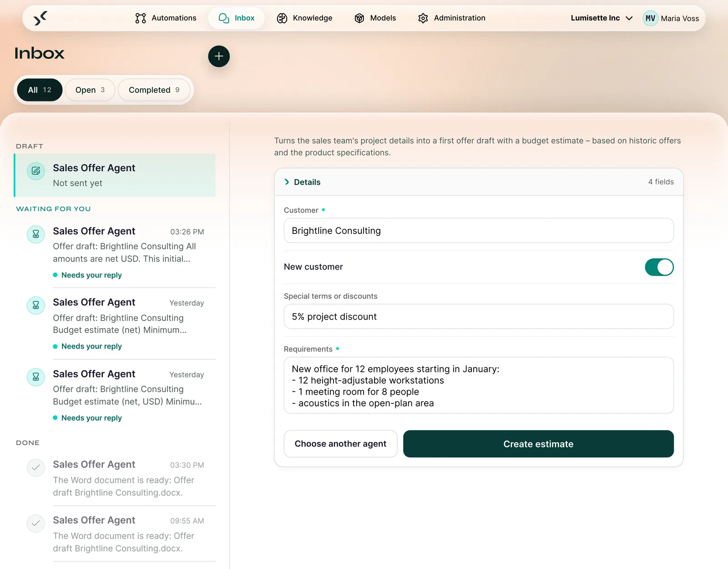Click the app logo icon in the navbar
Image resolution: width=728 pixels, height=569 pixels.
click(x=40, y=18)
